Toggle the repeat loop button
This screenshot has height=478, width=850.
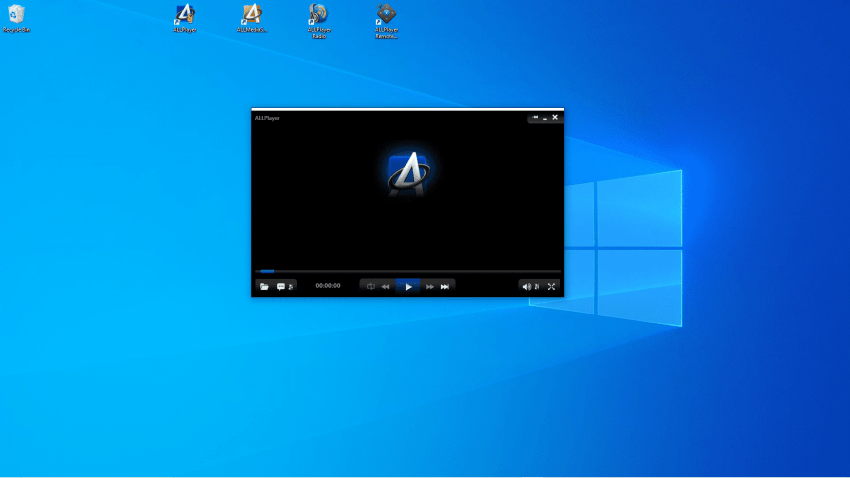370,287
